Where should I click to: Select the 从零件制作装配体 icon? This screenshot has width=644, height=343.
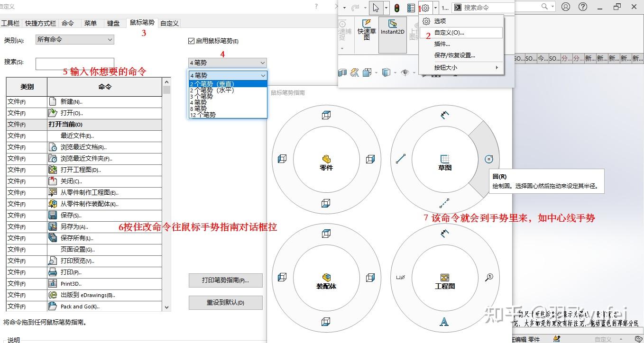pyautogui.click(x=53, y=204)
